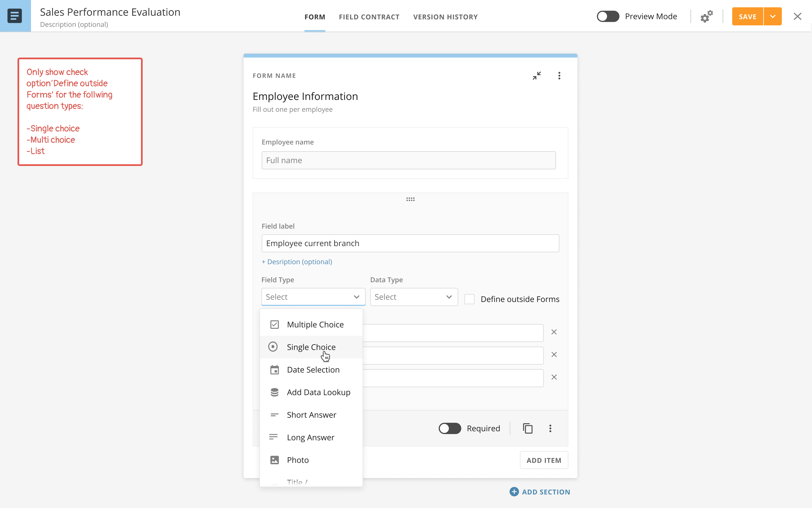Viewport: 812px width, 508px height.
Task: Click the Add Data Lookup database icon
Action: tap(274, 392)
